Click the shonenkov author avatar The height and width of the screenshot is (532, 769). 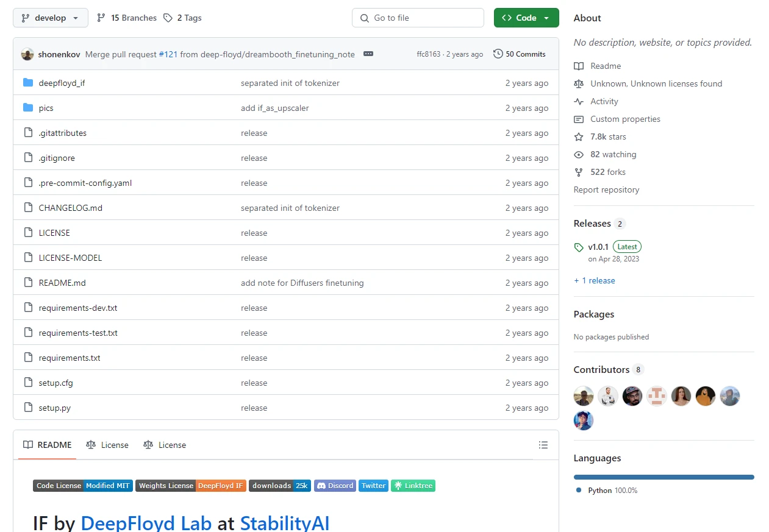coord(27,54)
